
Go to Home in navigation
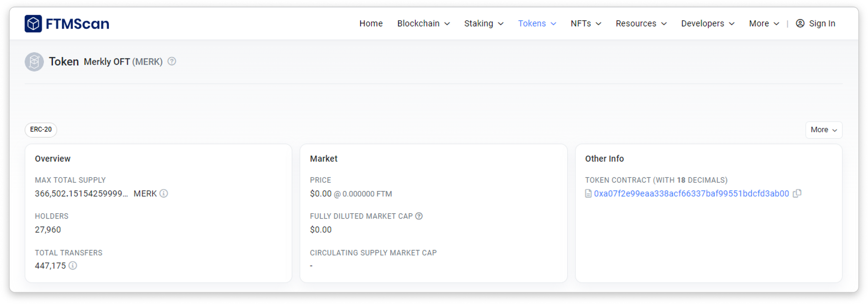[x=371, y=23]
